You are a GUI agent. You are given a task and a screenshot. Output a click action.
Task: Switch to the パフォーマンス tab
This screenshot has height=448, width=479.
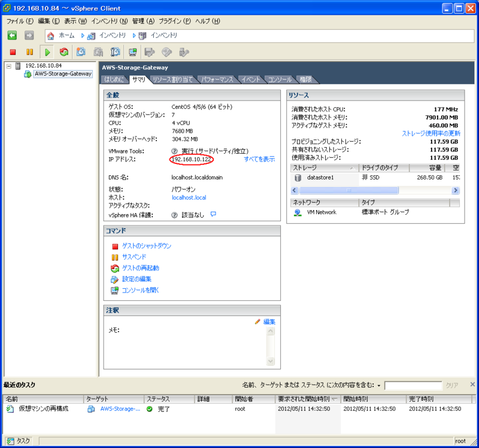pyautogui.click(x=217, y=80)
